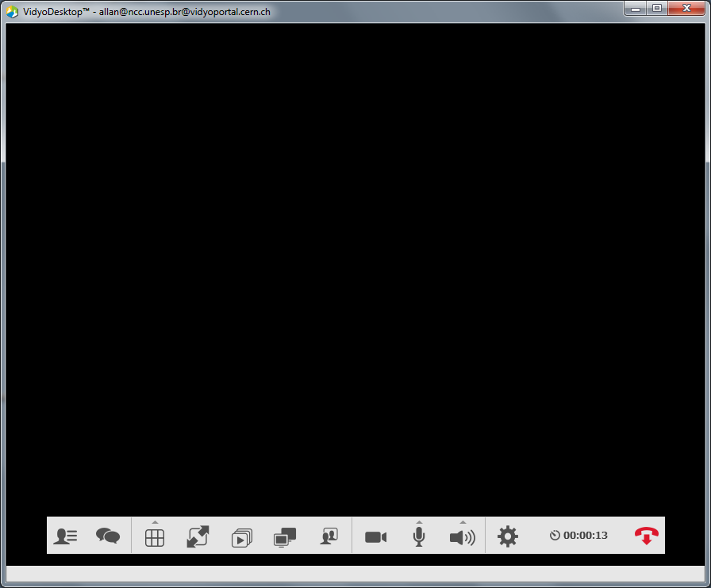Expand speaker device arrow above volume icon
This screenshot has height=588, width=711.
[x=463, y=522]
